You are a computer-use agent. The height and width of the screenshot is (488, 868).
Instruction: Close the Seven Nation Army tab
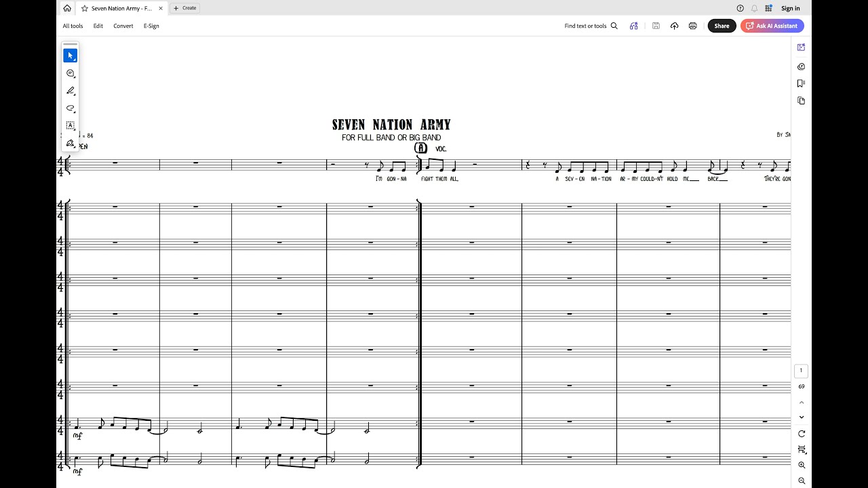(161, 8)
